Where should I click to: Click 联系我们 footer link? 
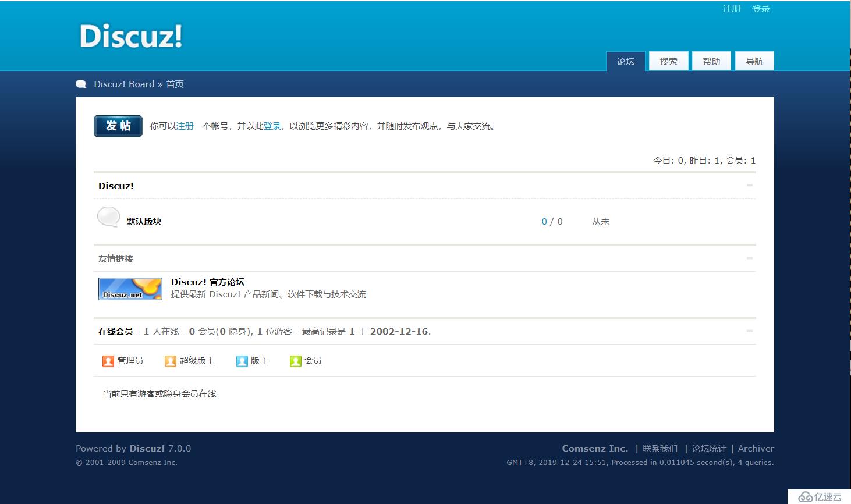click(660, 449)
